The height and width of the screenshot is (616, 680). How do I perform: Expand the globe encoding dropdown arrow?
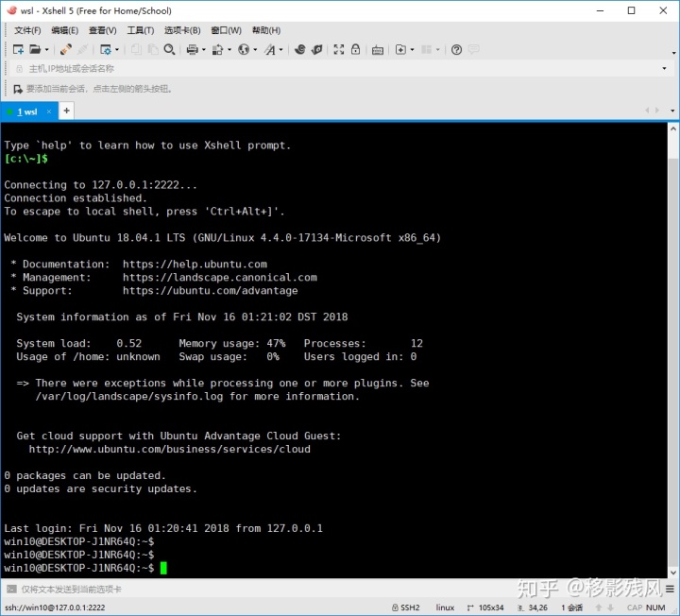pyautogui.click(x=255, y=50)
